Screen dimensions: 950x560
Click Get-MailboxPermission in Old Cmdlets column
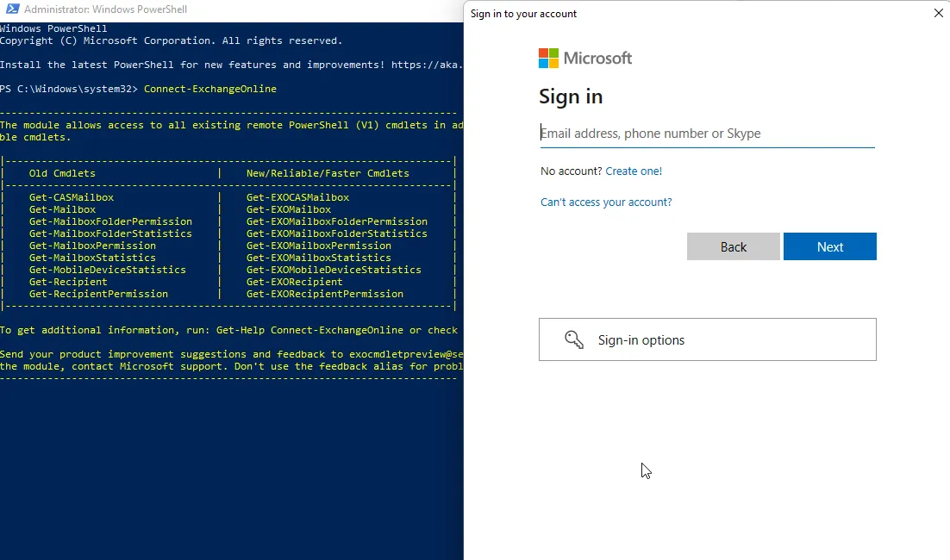[92, 246]
